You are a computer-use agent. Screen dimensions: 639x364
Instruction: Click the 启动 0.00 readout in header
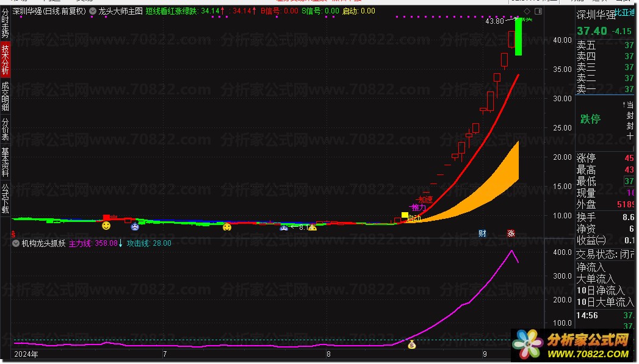[359, 11]
